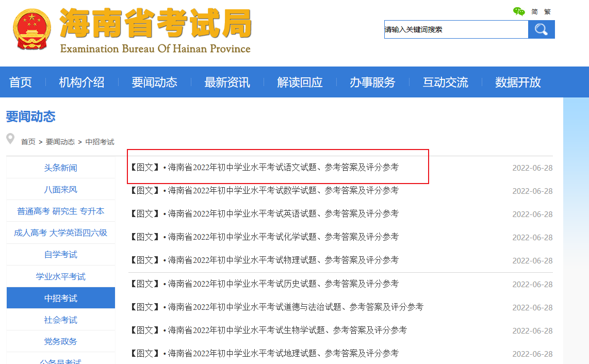This screenshot has height=364, width=589.
Task: Open the 要闻动态 navigation menu item
Action: pyautogui.click(x=154, y=82)
